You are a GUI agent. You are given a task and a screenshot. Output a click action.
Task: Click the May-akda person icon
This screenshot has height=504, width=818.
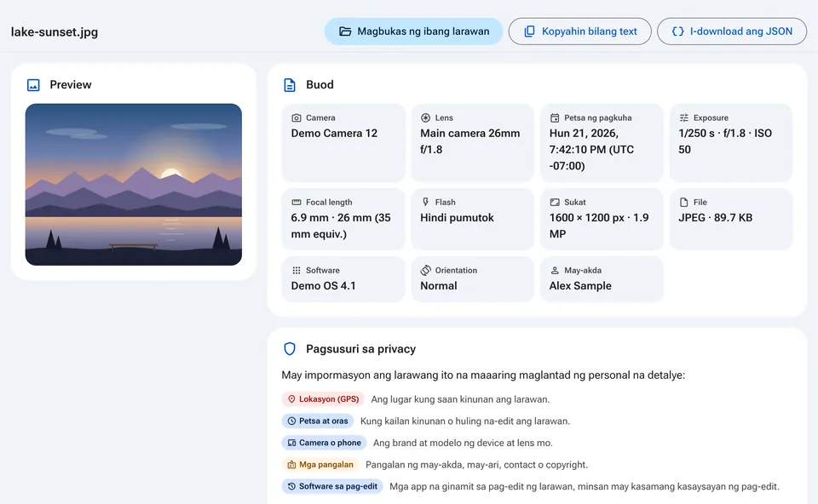pyautogui.click(x=555, y=271)
